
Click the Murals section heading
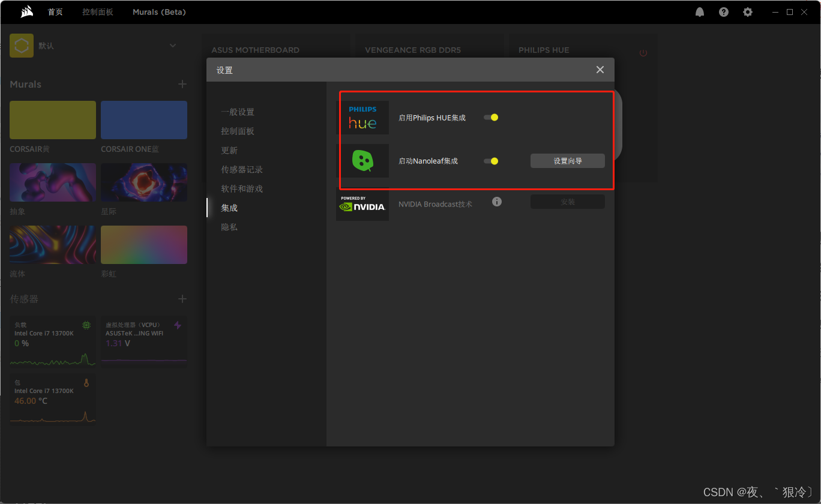click(x=25, y=84)
